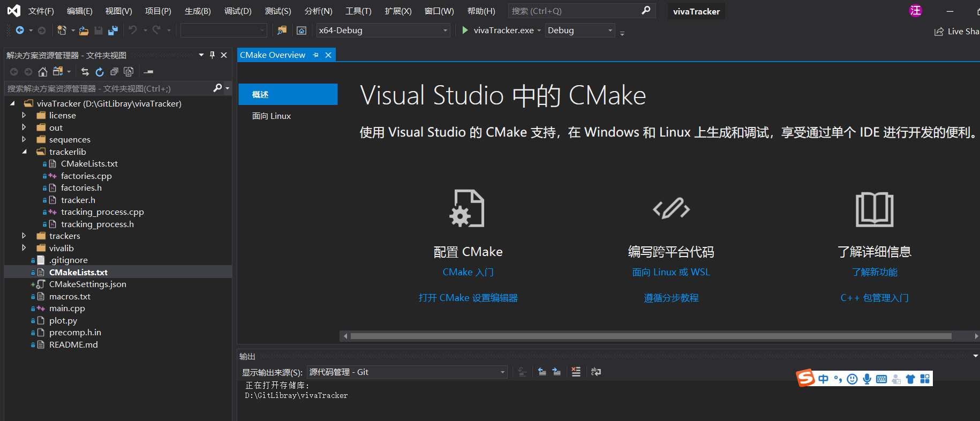Image resolution: width=980 pixels, height=421 pixels.
Task: Click sync with active document icon
Action: point(85,71)
